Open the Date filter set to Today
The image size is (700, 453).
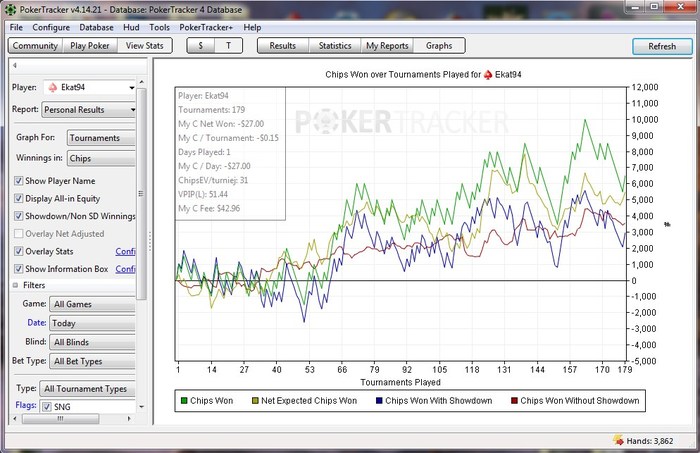(92, 323)
